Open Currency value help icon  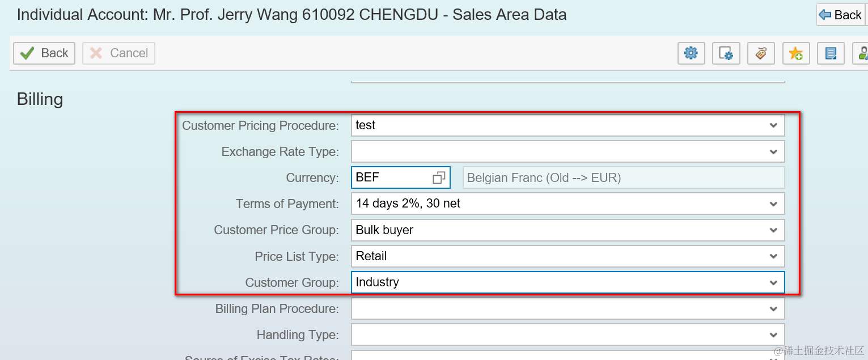point(439,177)
